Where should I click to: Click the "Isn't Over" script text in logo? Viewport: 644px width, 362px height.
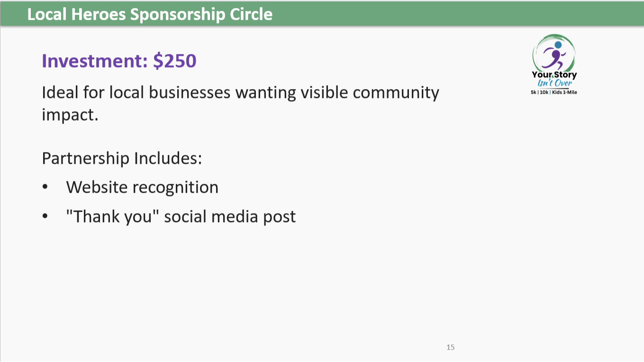point(554,83)
